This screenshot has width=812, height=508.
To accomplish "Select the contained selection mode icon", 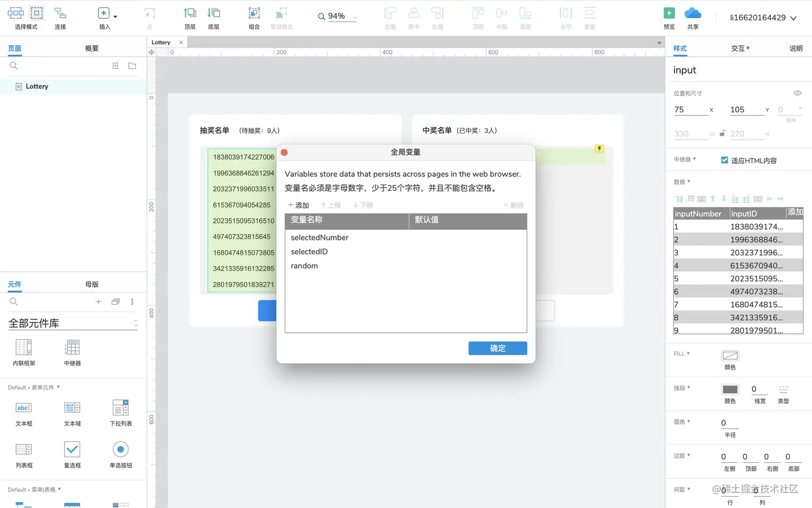I will [x=37, y=13].
